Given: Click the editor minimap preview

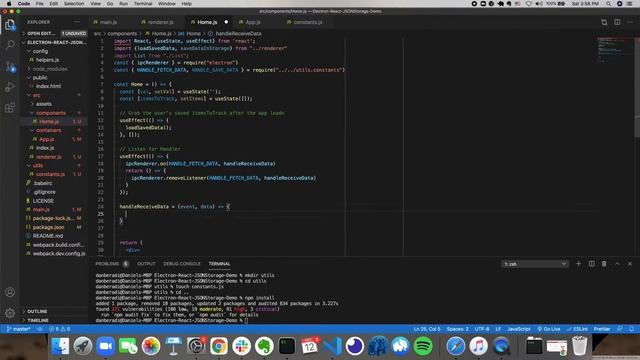Looking at the screenshot, I should (615, 49).
